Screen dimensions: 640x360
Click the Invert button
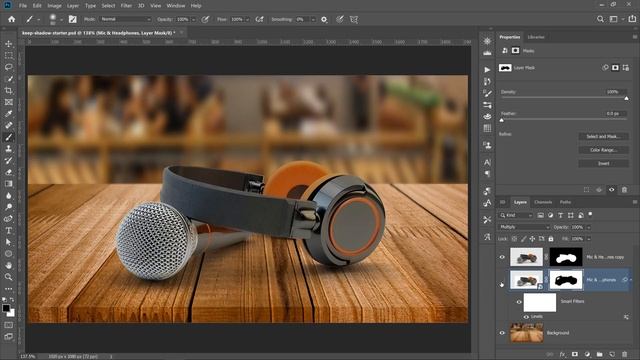point(603,163)
